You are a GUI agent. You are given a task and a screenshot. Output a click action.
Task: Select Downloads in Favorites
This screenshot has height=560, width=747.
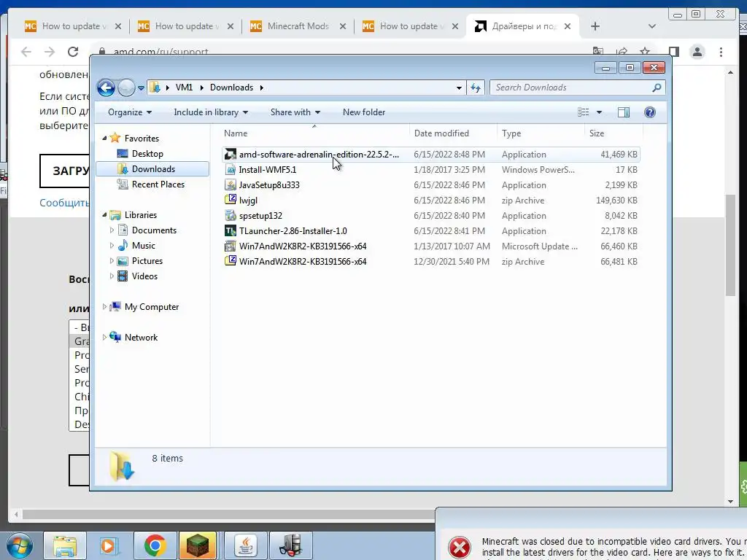[152, 169]
